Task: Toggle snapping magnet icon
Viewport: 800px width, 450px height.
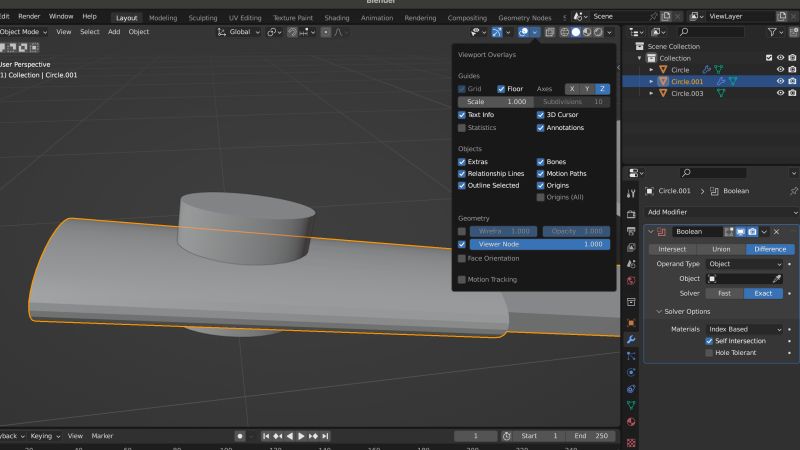Action: point(292,32)
